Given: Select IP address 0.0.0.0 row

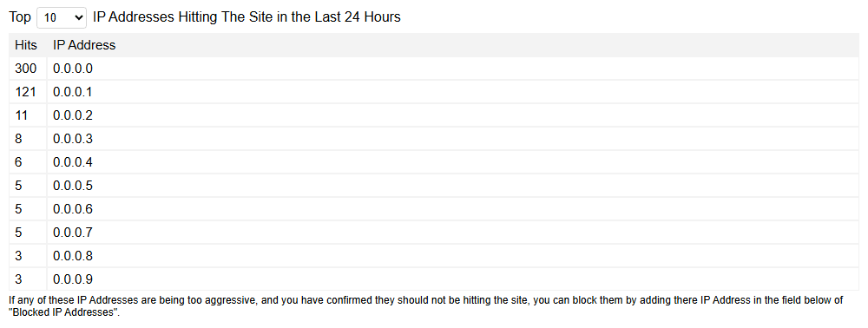Looking at the screenshot, I should pos(434,69).
